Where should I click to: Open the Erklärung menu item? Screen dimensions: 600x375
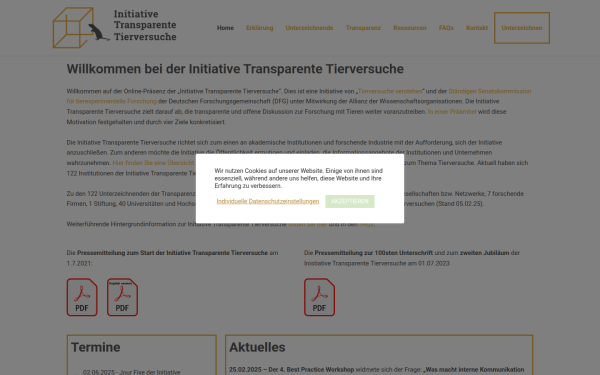pyautogui.click(x=259, y=28)
